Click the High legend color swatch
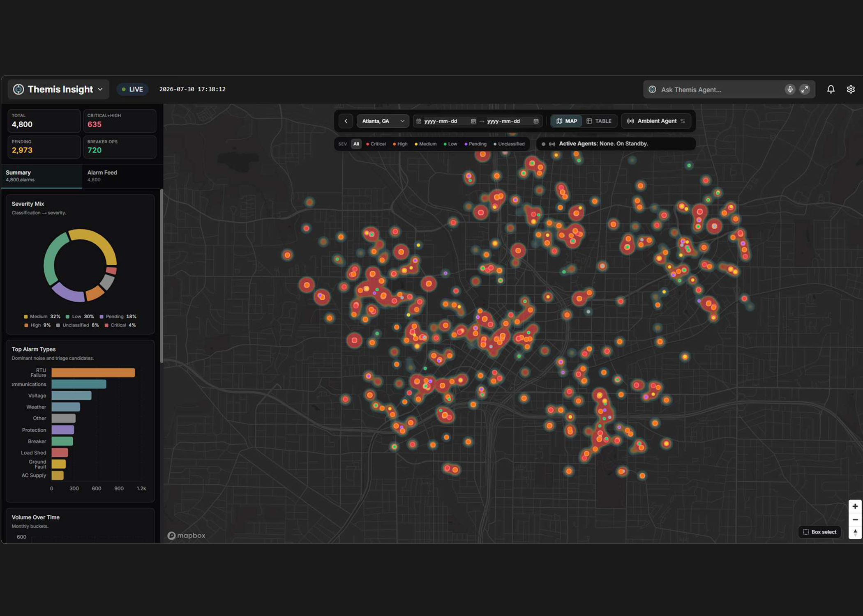The image size is (863, 616). coord(26,325)
